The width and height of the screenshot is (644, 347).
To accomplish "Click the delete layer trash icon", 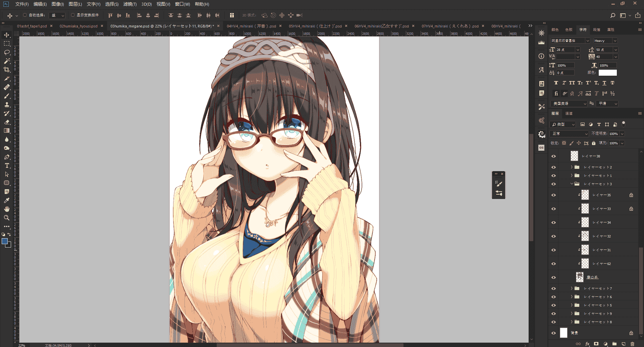I will [x=632, y=344].
